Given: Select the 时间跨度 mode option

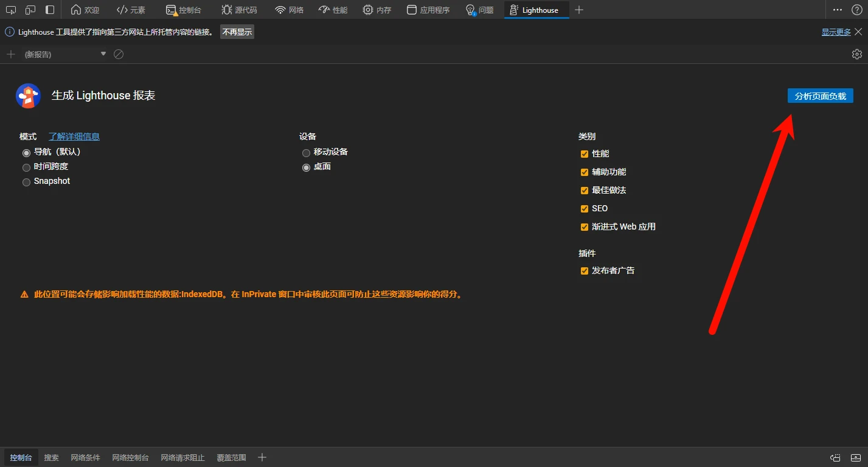Looking at the screenshot, I should click(26, 167).
